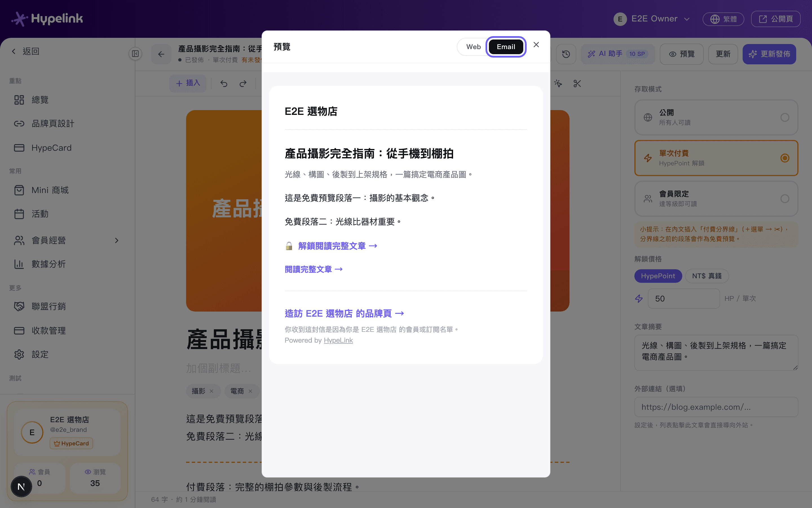Click the lightning icon on 單次付費 option
The image size is (812, 508).
[x=648, y=158]
